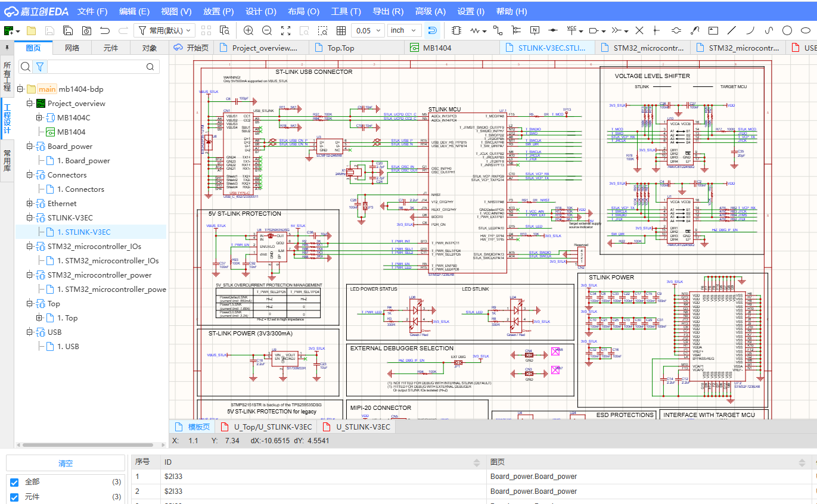The image size is (817, 504).
Task: Toggle the 元件 checkbox in filter list
Action: click(x=14, y=497)
